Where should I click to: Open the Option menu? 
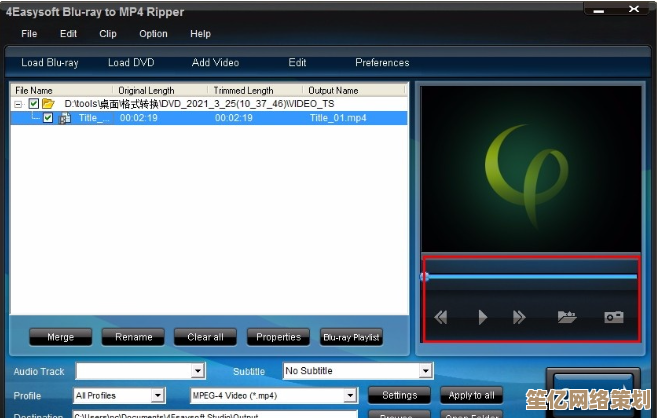coord(153,33)
